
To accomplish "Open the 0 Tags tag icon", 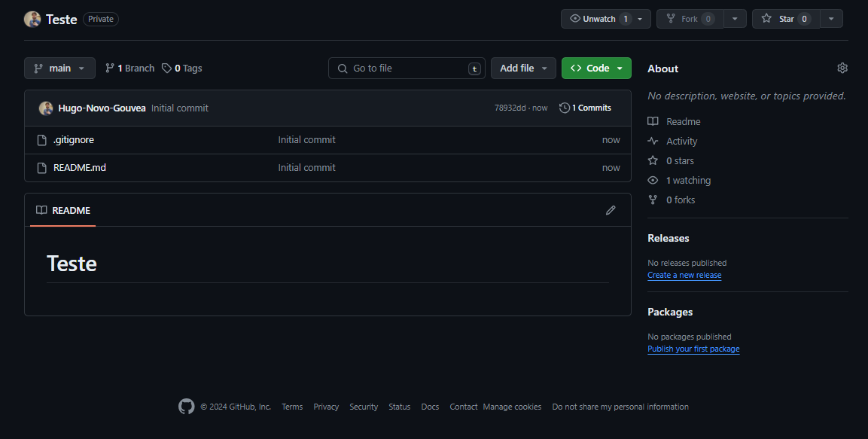I will coord(166,69).
